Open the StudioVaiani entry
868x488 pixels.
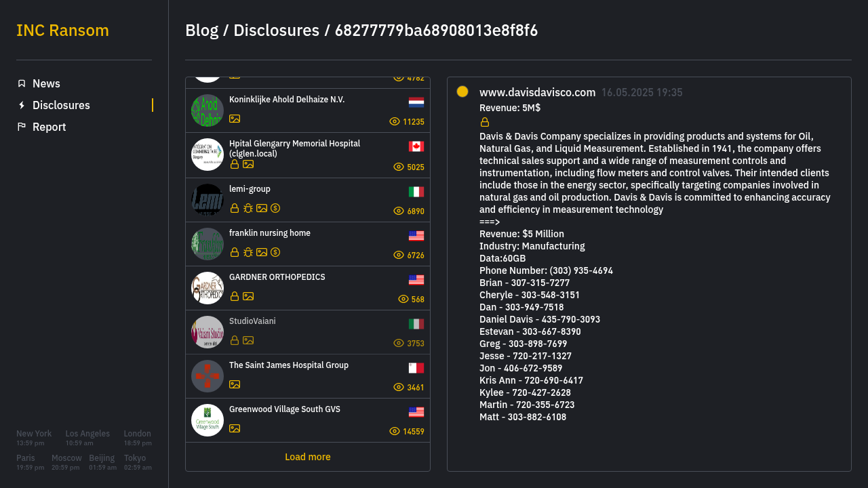[x=308, y=332]
